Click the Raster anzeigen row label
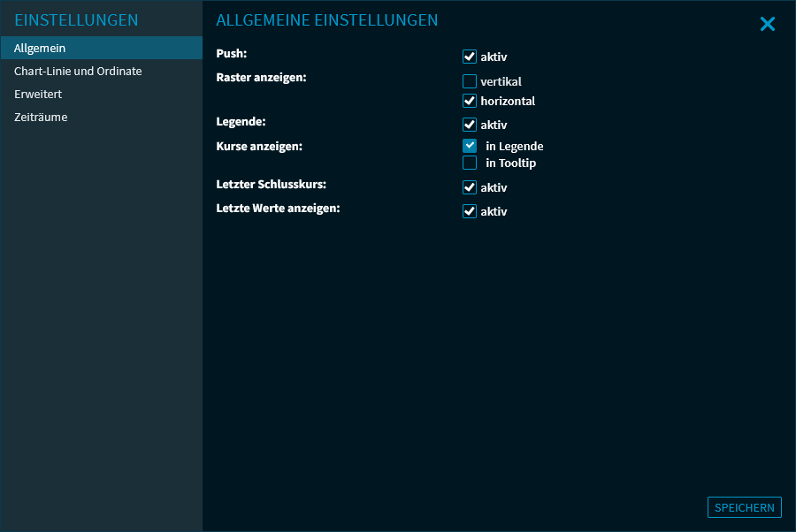Viewport: 796px width, 532px height. 261,78
